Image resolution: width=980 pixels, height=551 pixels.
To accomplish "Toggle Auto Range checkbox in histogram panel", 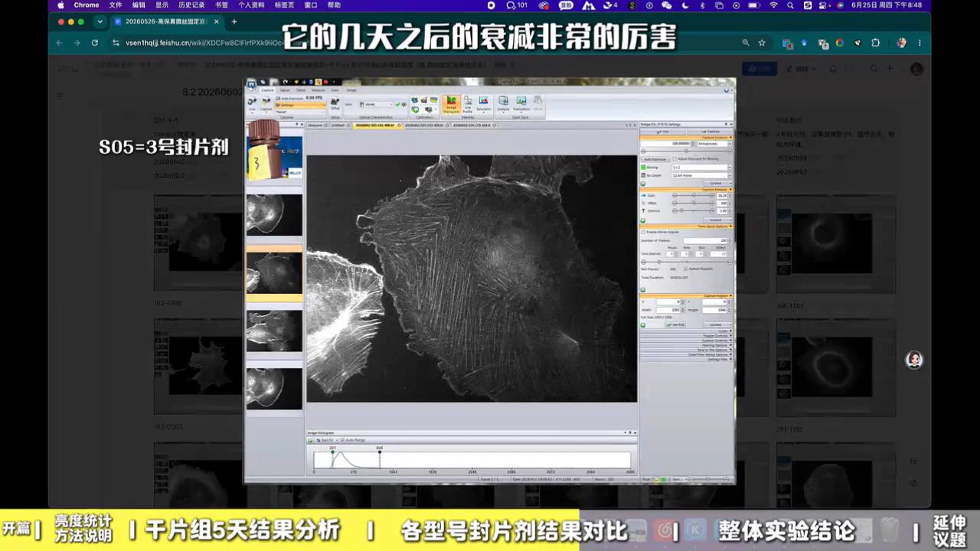I will (342, 440).
